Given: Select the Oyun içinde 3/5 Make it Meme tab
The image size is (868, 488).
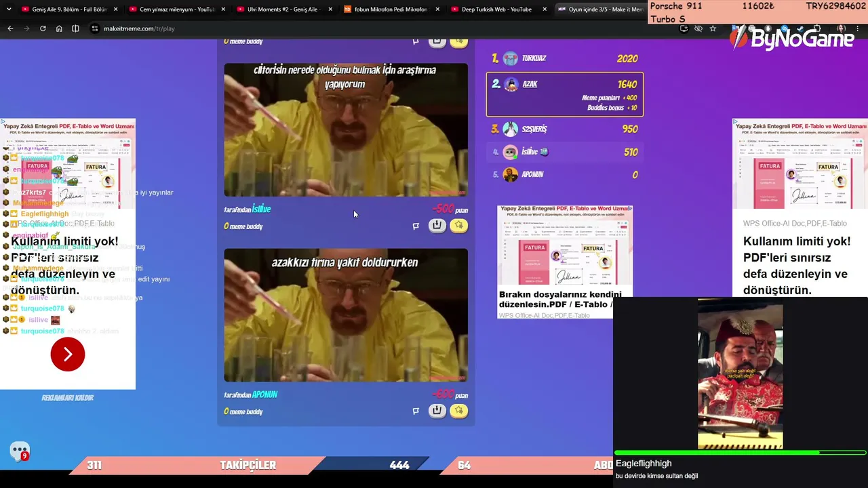Looking at the screenshot, I should [600, 9].
